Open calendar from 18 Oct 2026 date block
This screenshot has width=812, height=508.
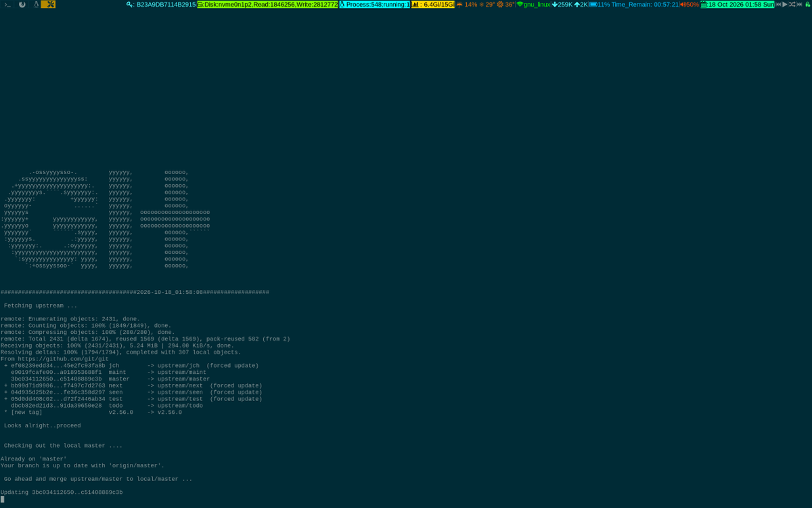738,4
